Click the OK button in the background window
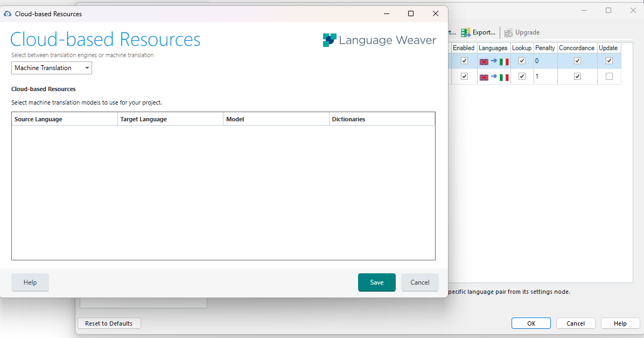 (531, 323)
